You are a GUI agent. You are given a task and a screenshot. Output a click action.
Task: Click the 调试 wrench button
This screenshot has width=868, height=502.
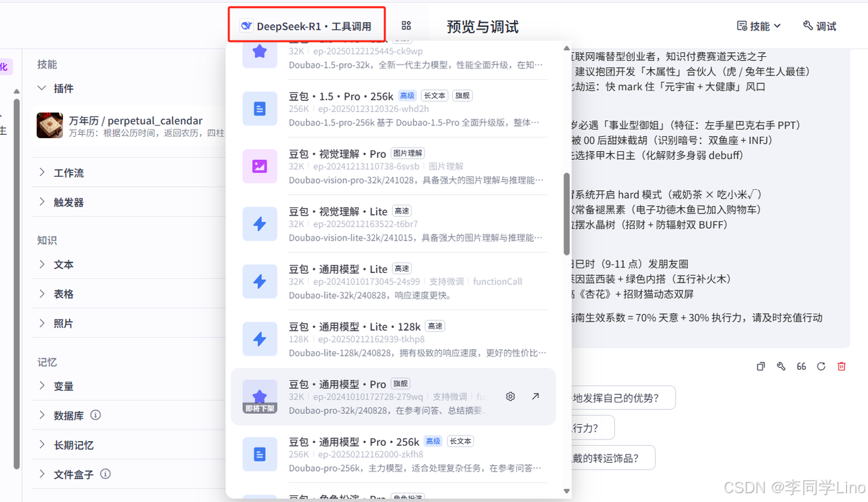pyautogui.click(x=819, y=26)
